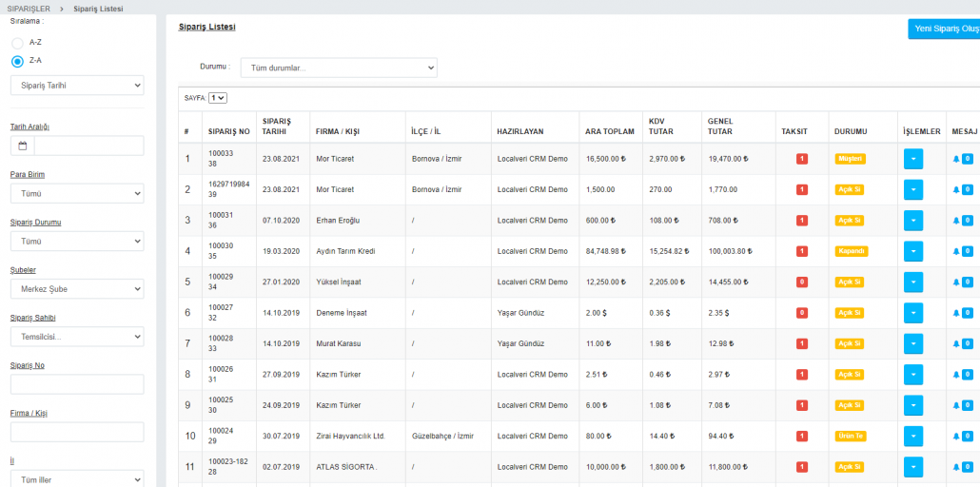This screenshot has width=980, height=487.
Task: Click Sipariş Listesi in the breadcrumb
Action: coord(98,9)
